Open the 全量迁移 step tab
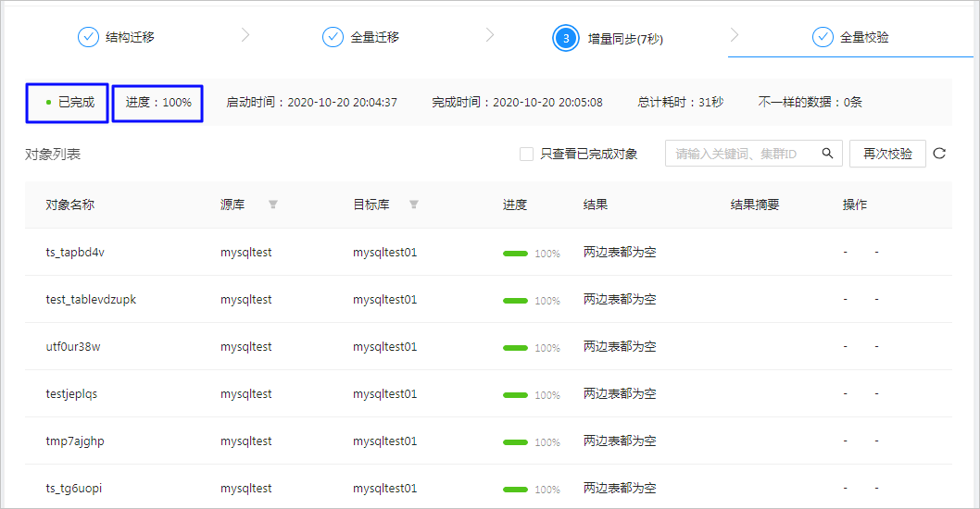Viewport: 980px width, 509px height. pos(360,37)
